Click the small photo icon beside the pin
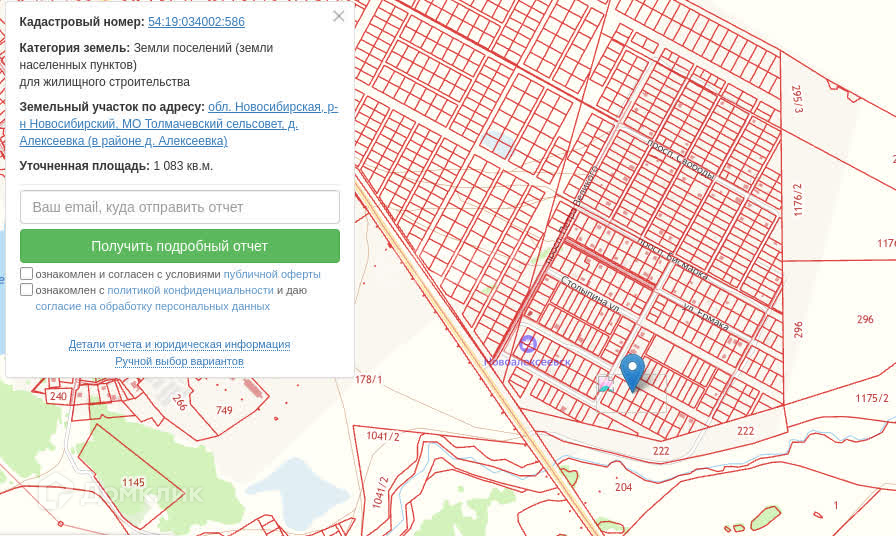 pos(604,383)
